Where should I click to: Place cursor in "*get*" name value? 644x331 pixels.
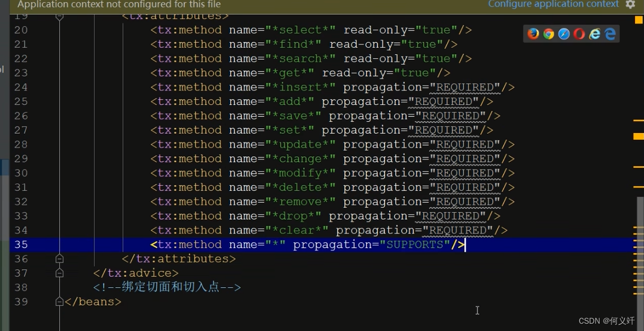coord(290,73)
